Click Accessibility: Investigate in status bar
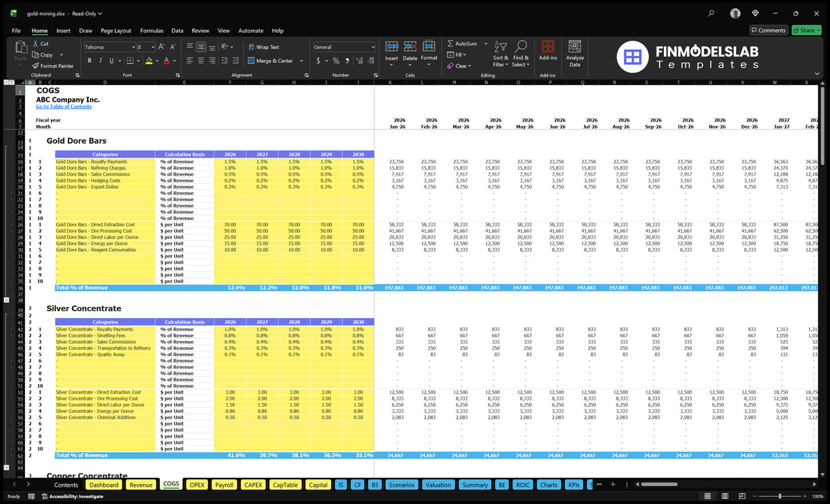Image resolution: width=830 pixels, height=504 pixels. [72, 496]
